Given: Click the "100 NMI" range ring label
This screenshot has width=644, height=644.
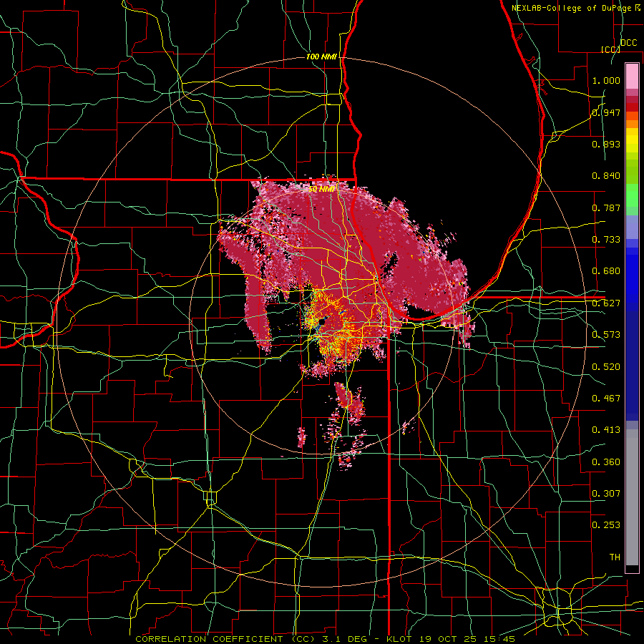Looking at the screenshot, I should pos(321,57).
